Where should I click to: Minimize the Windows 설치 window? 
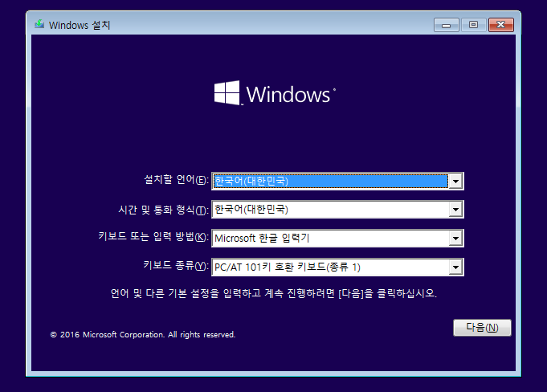coord(446,25)
